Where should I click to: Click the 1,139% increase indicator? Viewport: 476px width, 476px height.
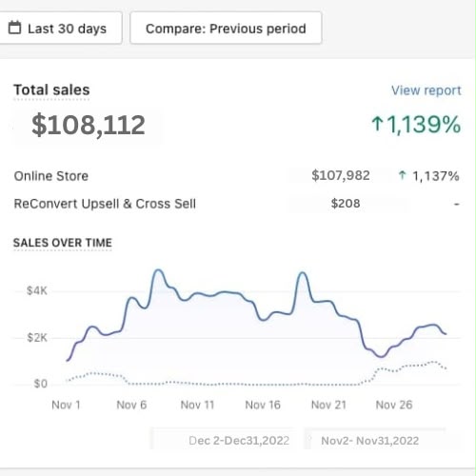click(416, 125)
